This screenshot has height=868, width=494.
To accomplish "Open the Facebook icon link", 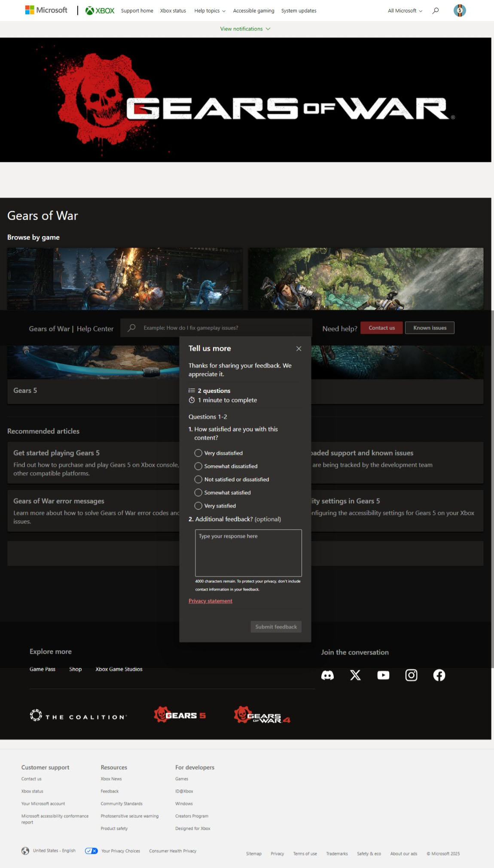I will pos(439,675).
